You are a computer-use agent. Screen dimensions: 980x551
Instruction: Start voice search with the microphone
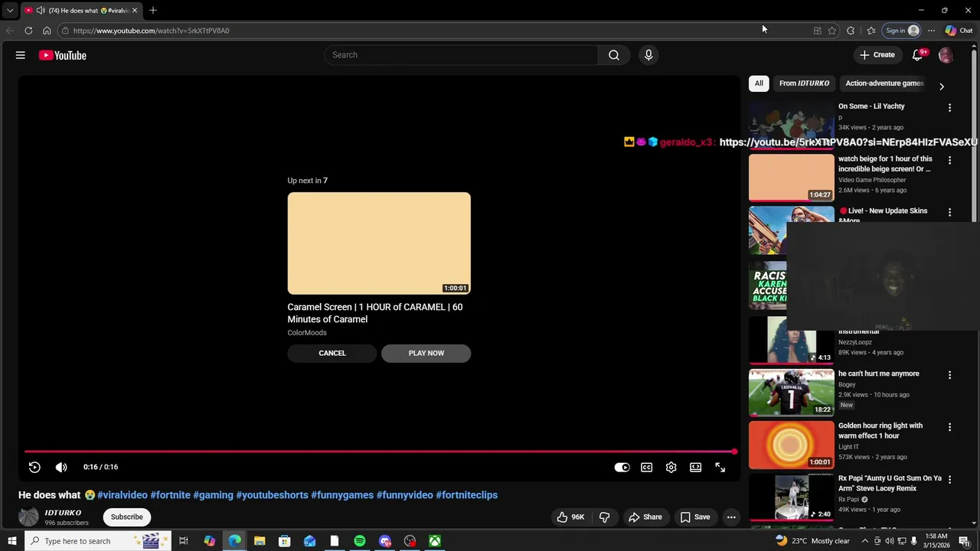click(648, 55)
